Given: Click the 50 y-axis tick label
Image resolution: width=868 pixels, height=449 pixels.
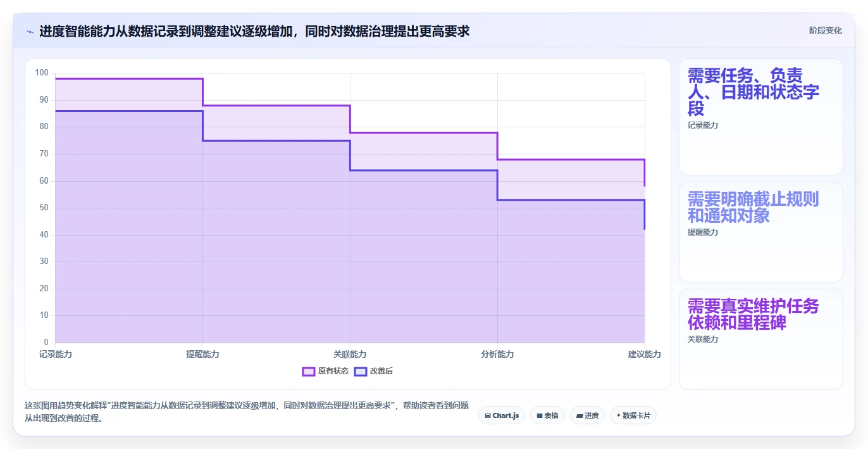Looking at the screenshot, I should (x=44, y=208).
